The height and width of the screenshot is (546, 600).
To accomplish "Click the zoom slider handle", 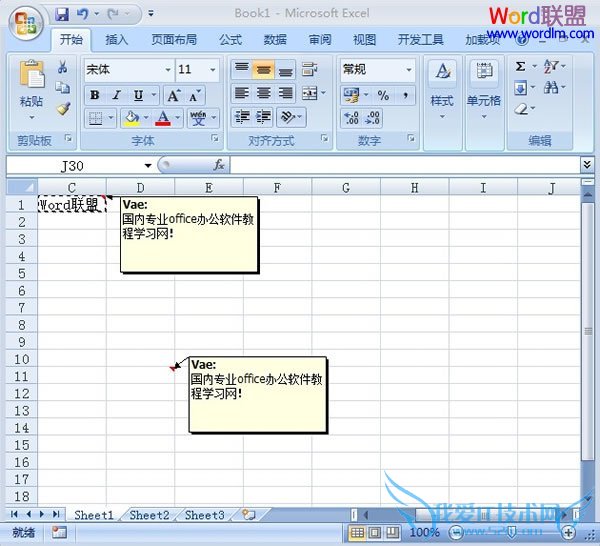I will [512, 532].
